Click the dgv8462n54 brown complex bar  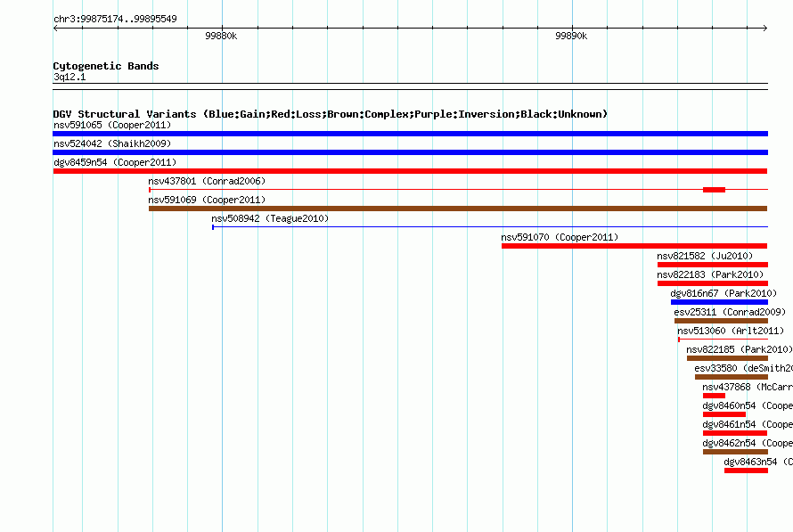(x=735, y=452)
